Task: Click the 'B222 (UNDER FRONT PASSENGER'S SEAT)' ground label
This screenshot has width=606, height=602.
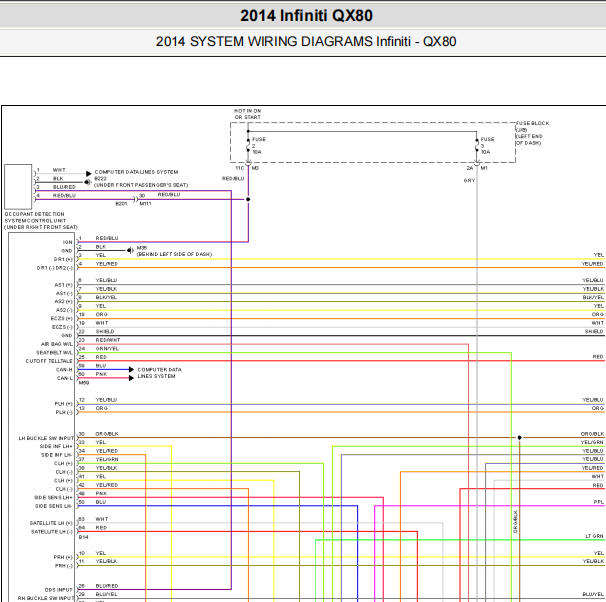Action: 141,182
